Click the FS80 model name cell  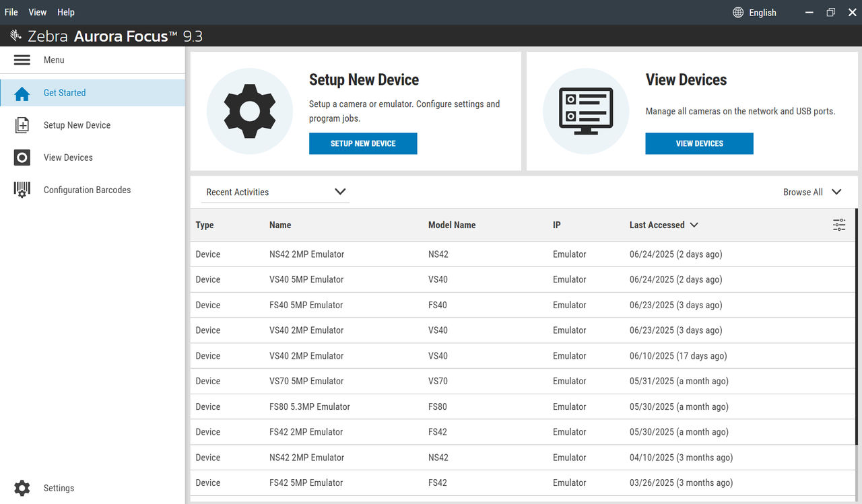pos(438,406)
